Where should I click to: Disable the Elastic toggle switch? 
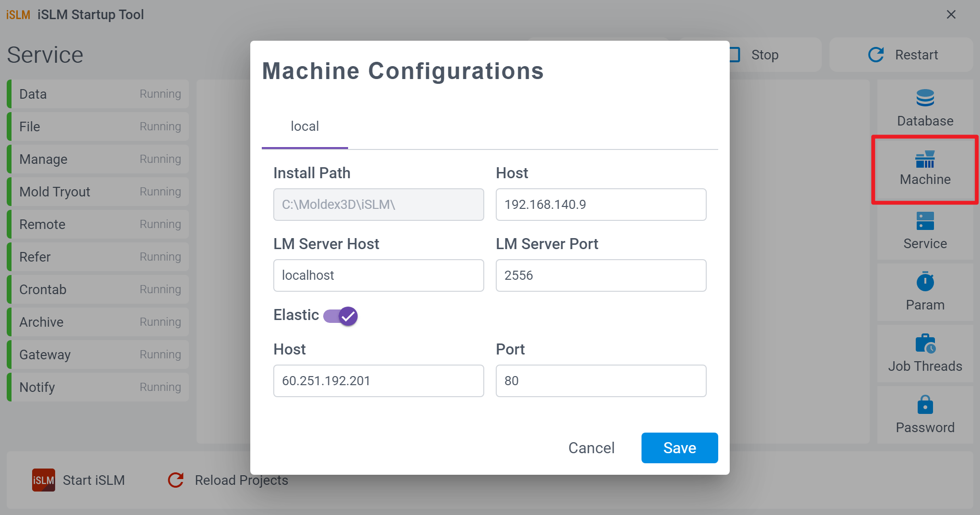click(340, 316)
